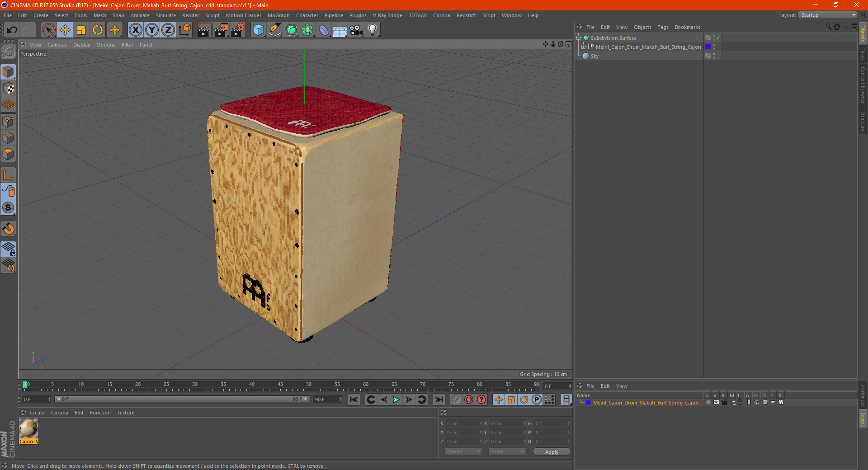868x470 pixels.
Task: Open material manager Texture menu
Action: 125,413
